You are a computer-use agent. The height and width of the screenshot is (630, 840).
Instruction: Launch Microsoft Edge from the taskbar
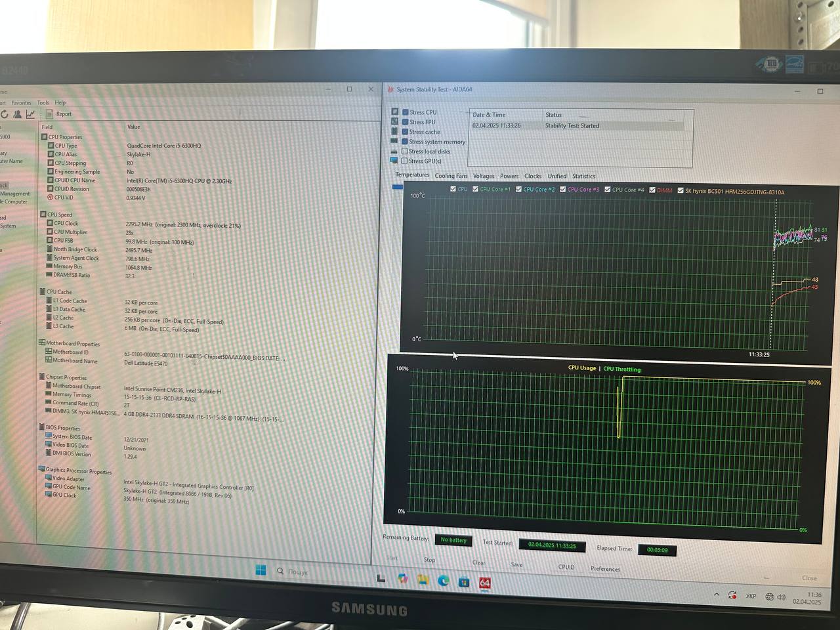(444, 581)
